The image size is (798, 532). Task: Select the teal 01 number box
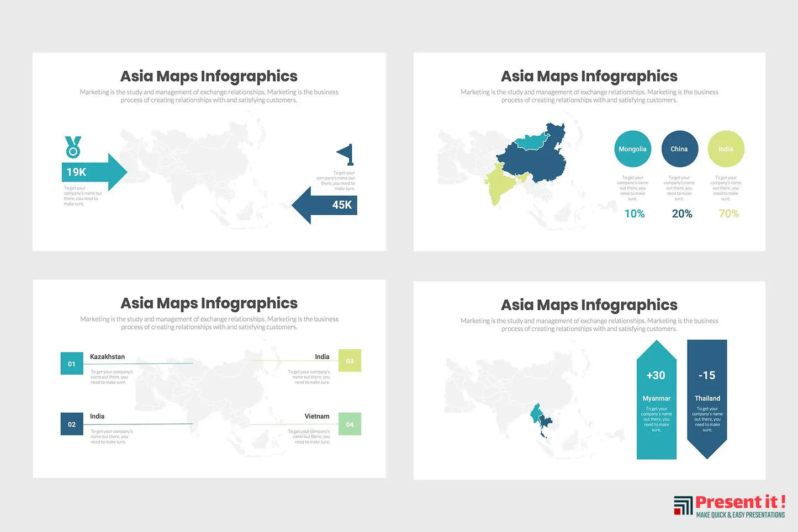pyautogui.click(x=72, y=364)
